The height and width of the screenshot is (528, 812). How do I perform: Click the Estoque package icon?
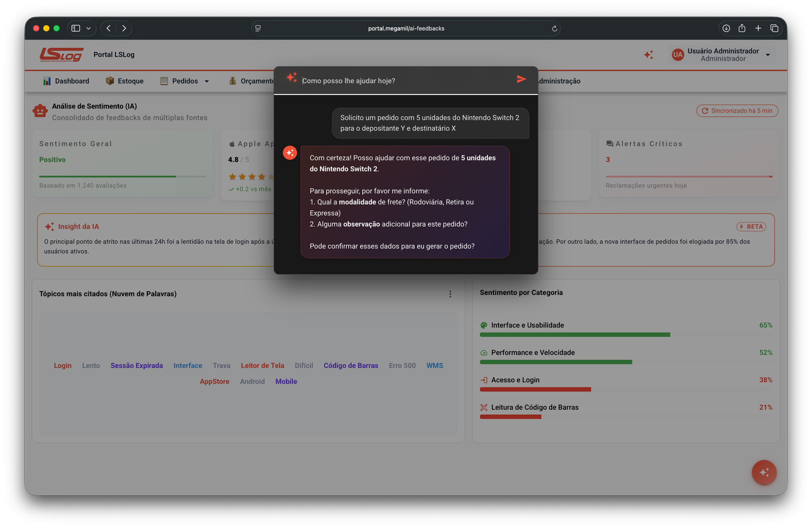pyautogui.click(x=109, y=81)
